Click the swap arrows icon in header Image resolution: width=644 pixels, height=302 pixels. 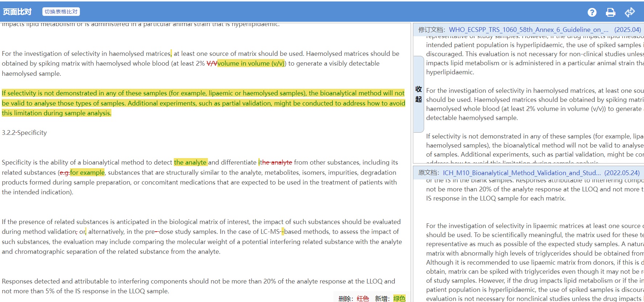tap(630, 12)
